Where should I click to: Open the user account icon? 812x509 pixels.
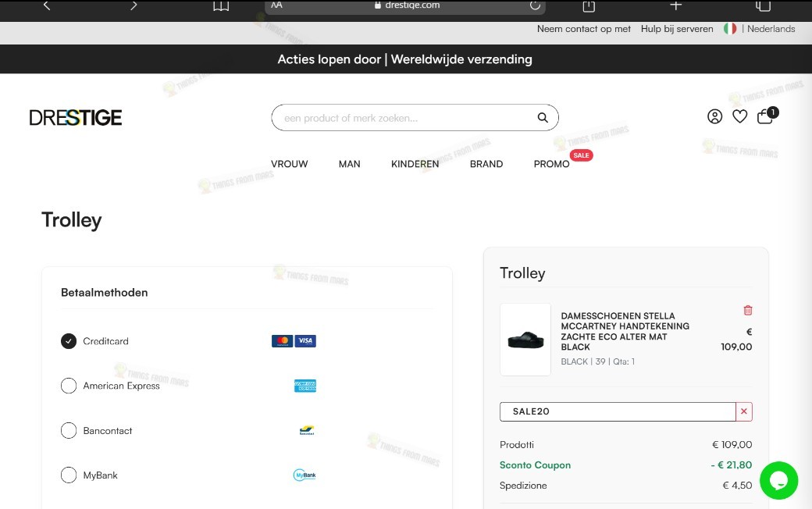714,116
